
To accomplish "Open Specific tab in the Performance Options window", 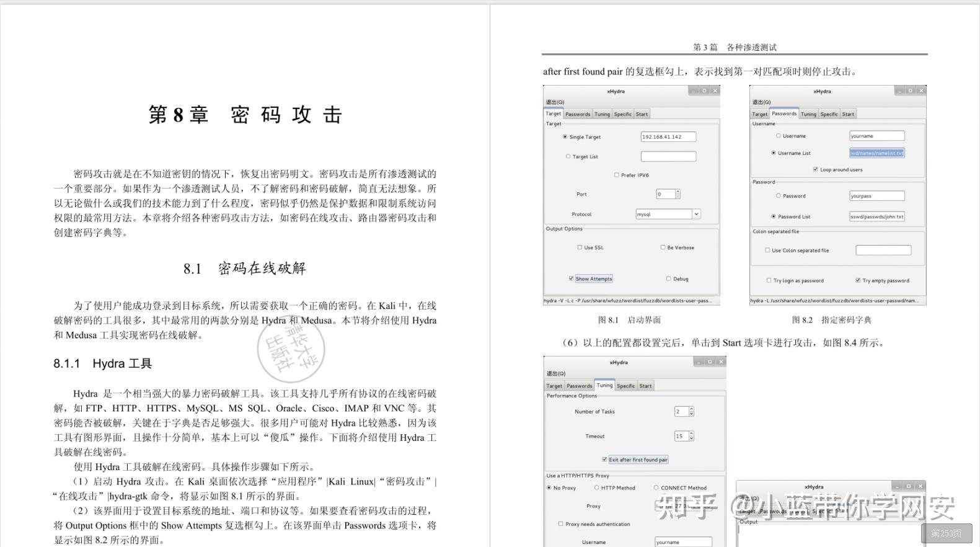I will coord(626,386).
